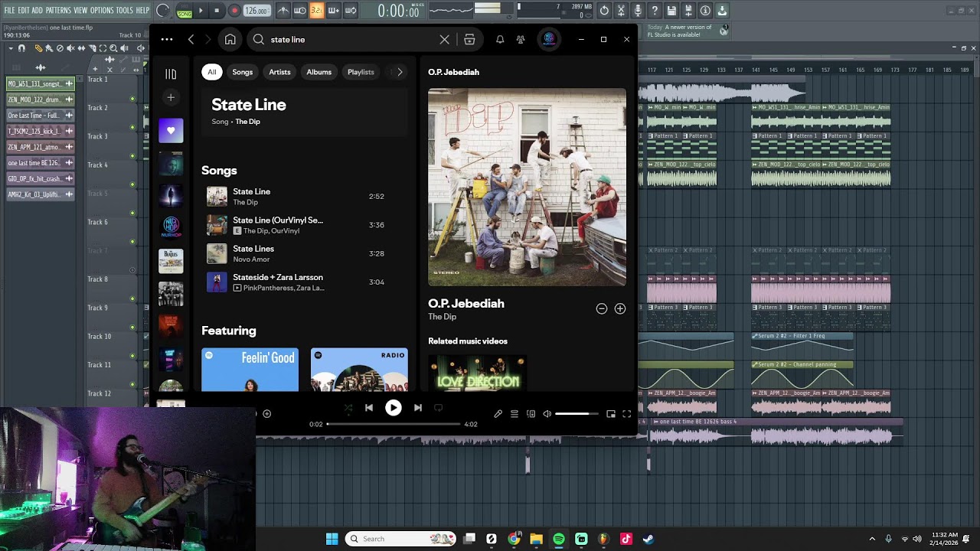The width and height of the screenshot is (980, 551).
Task: Toggle FL Studio Pattern/Song mode button
Action: (x=185, y=11)
